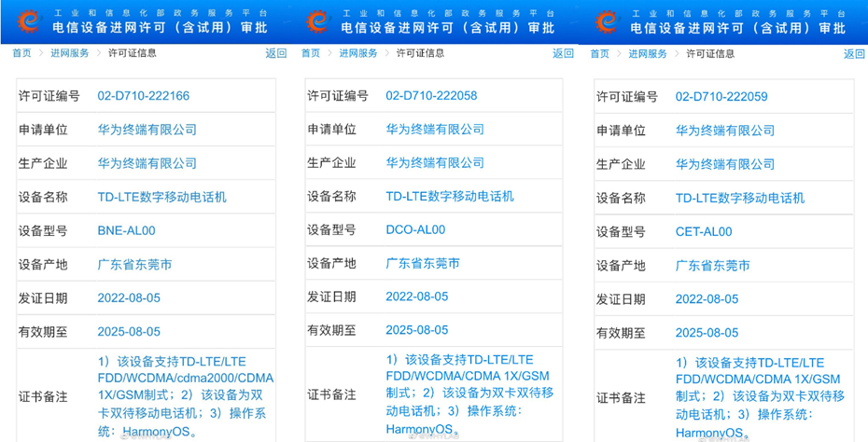Click header title 电信设备进网许可 on the BNE-AL00 page

(109, 28)
